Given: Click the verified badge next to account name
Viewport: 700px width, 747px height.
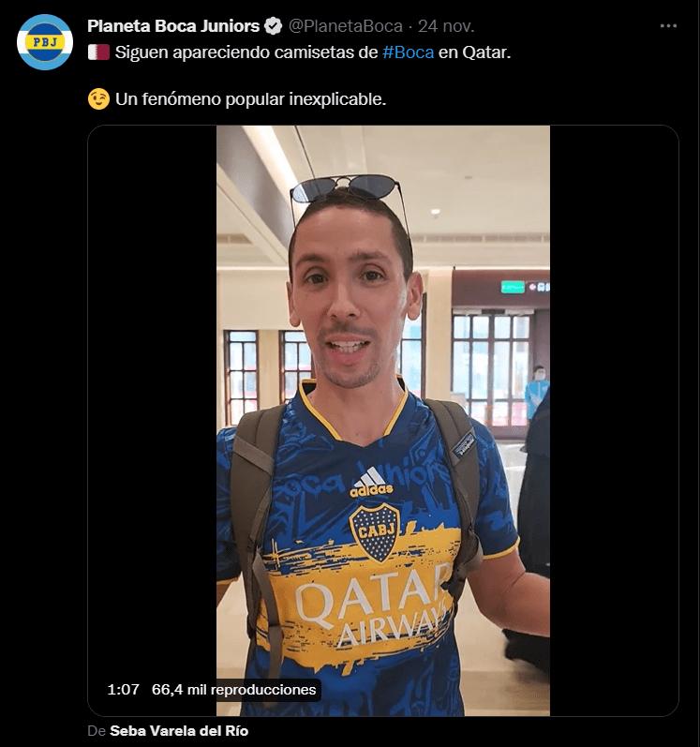Looking at the screenshot, I should tap(274, 26).
